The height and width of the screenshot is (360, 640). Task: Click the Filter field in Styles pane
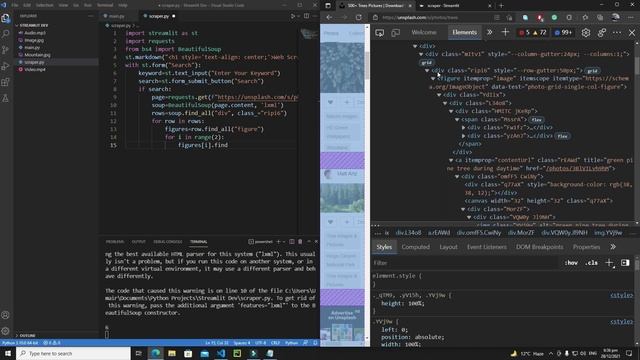(465, 263)
